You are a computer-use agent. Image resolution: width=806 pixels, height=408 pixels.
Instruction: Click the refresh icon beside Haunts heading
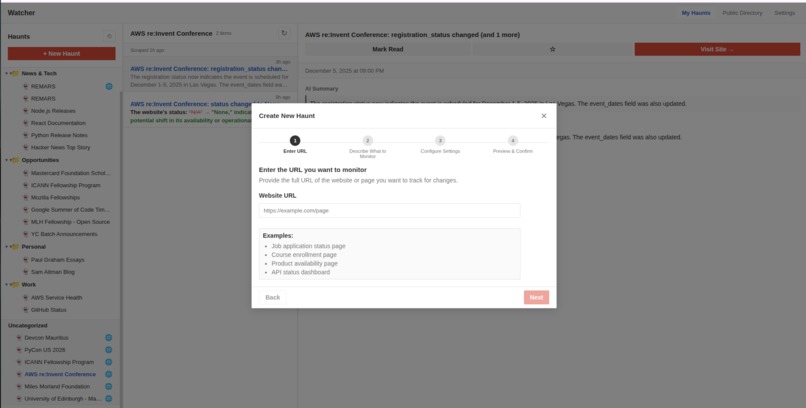point(109,36)
